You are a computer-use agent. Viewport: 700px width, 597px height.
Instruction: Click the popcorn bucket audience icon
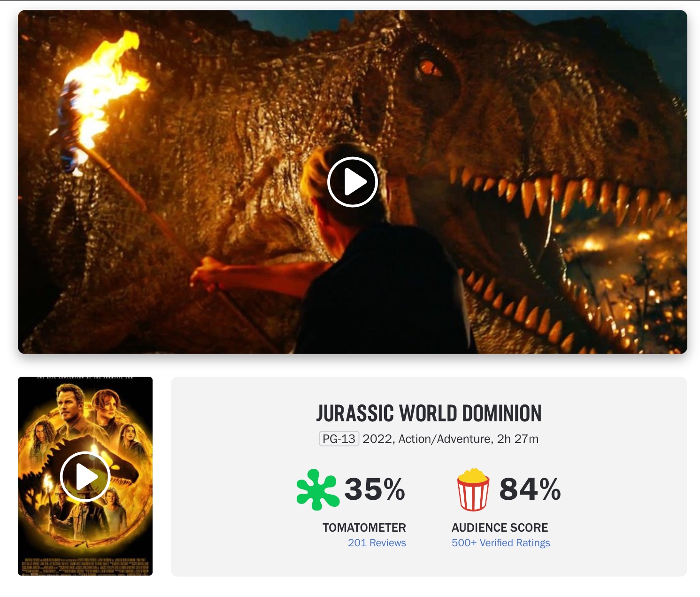pyautogui.click(x=473, y=489)
